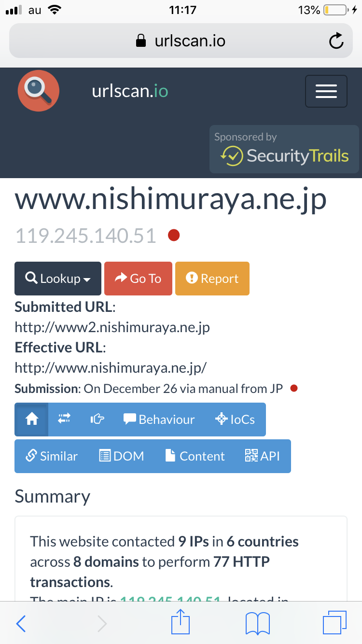Open the hamburger navigation menu

(326, 91)
